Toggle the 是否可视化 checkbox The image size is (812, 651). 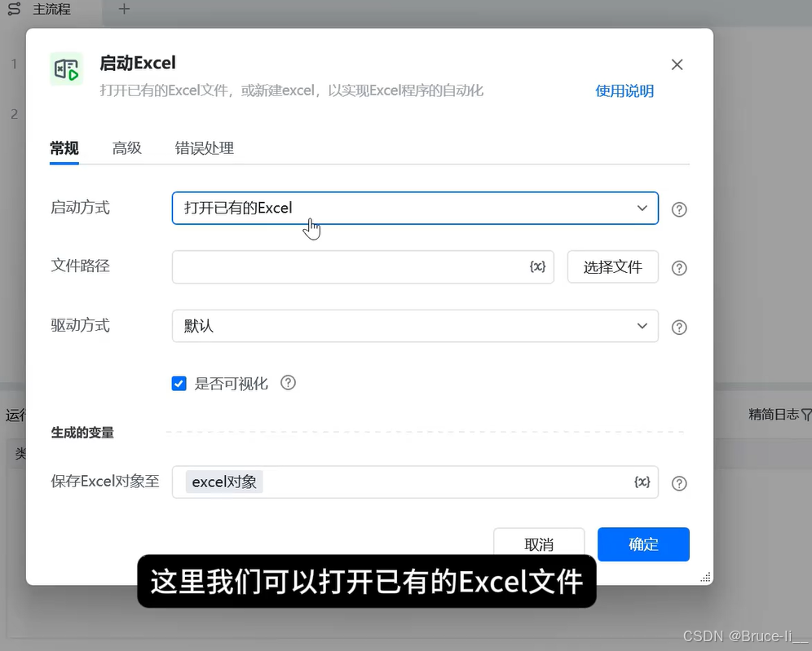(x=179, y=384)
